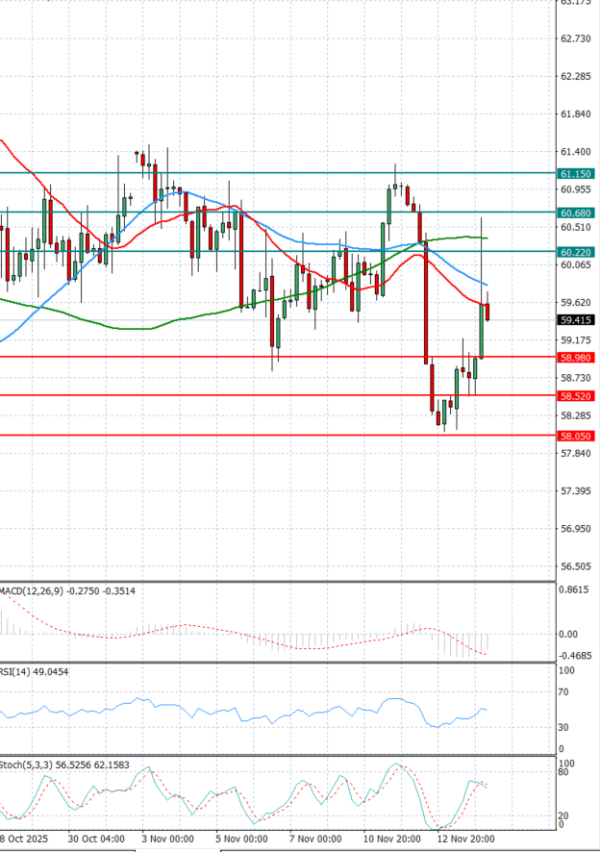This screenshot has height=852, width=600.
Task: Click the 30 Oct 04:00 time label
Action: [x=96, y=838]
